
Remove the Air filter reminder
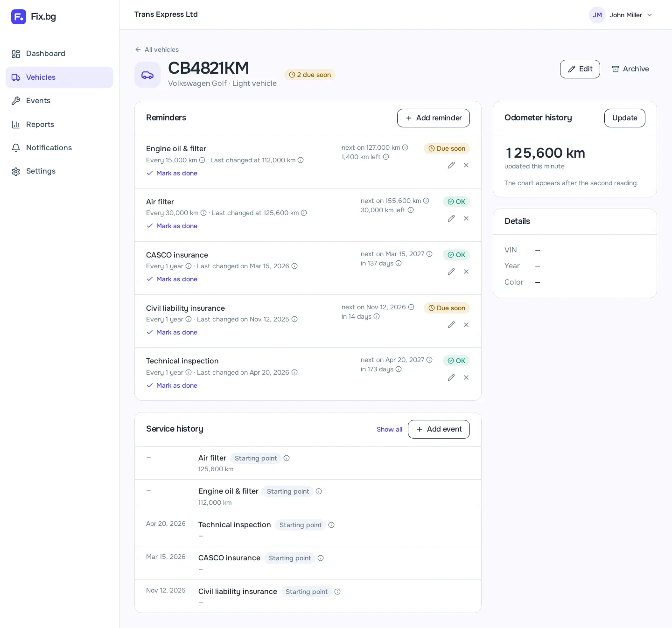tap(466, 218)
